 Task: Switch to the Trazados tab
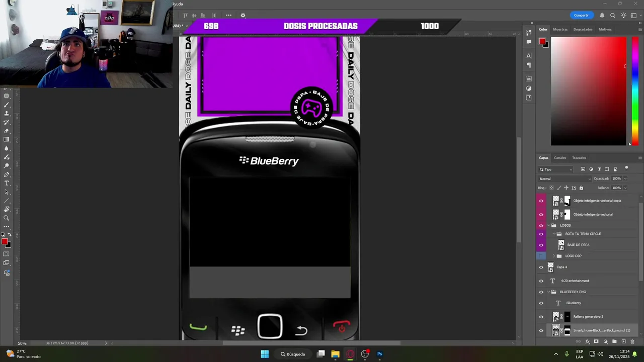[x=579, y=158]
